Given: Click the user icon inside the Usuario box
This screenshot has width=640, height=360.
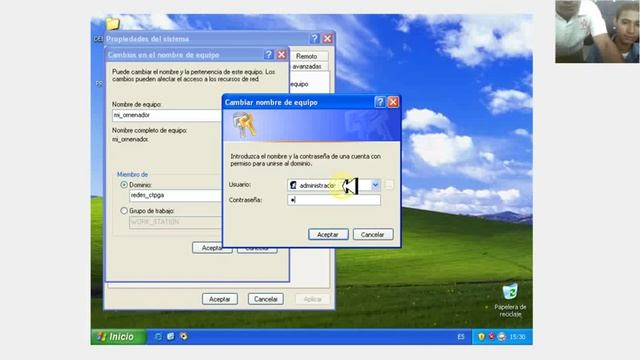Looking at the screenshot, I should point(293,185).
